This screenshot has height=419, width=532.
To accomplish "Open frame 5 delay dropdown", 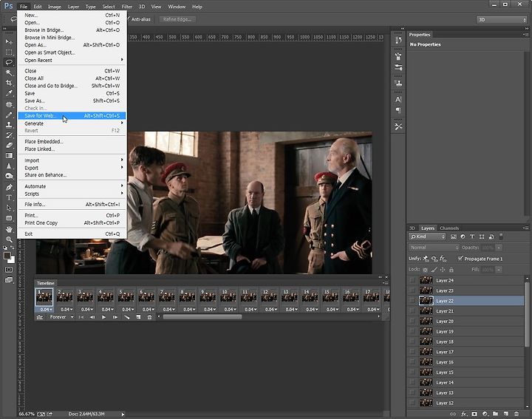I will 128,310.
